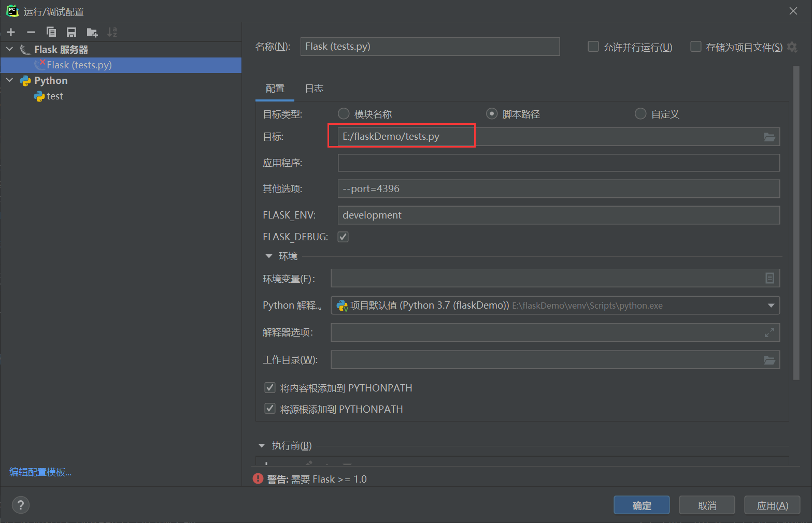
Task: Expand the interpreter options field
Action: 769,332
